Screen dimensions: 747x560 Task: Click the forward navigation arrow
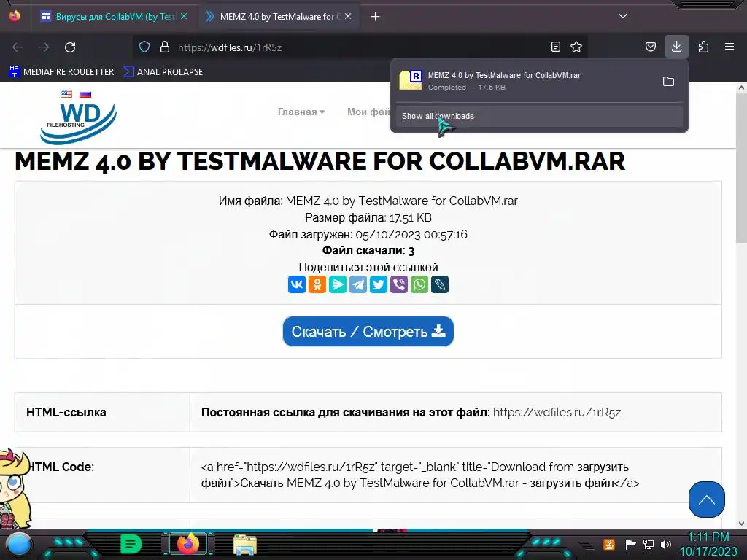click(x=44, y=47)
